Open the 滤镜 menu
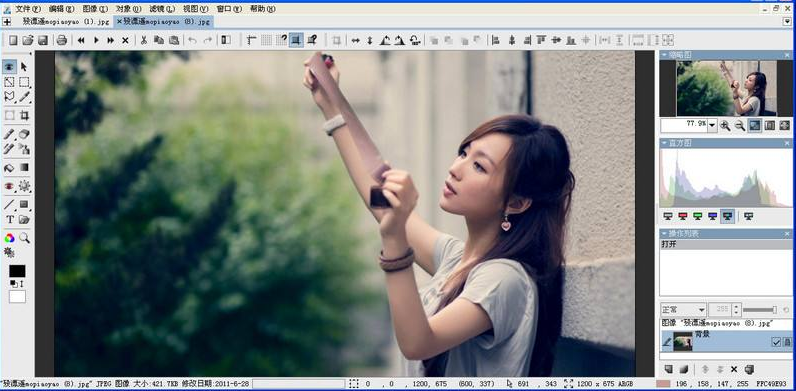Screen dimensions: 796x391 (161, 9)
